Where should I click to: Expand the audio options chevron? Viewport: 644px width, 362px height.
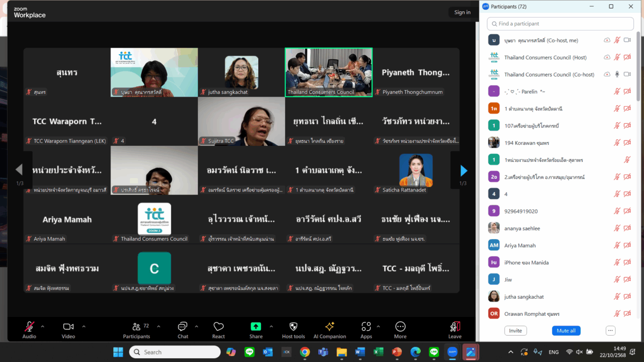pos(43,326)
